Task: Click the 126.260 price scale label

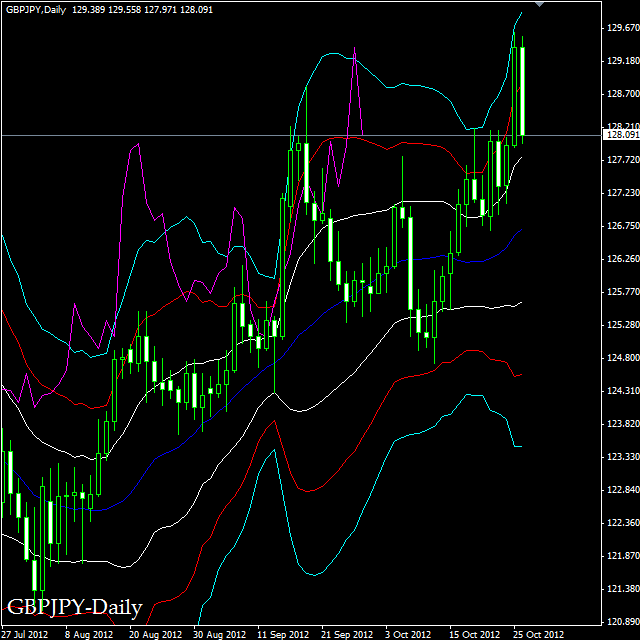Action: tap(623, 259)
